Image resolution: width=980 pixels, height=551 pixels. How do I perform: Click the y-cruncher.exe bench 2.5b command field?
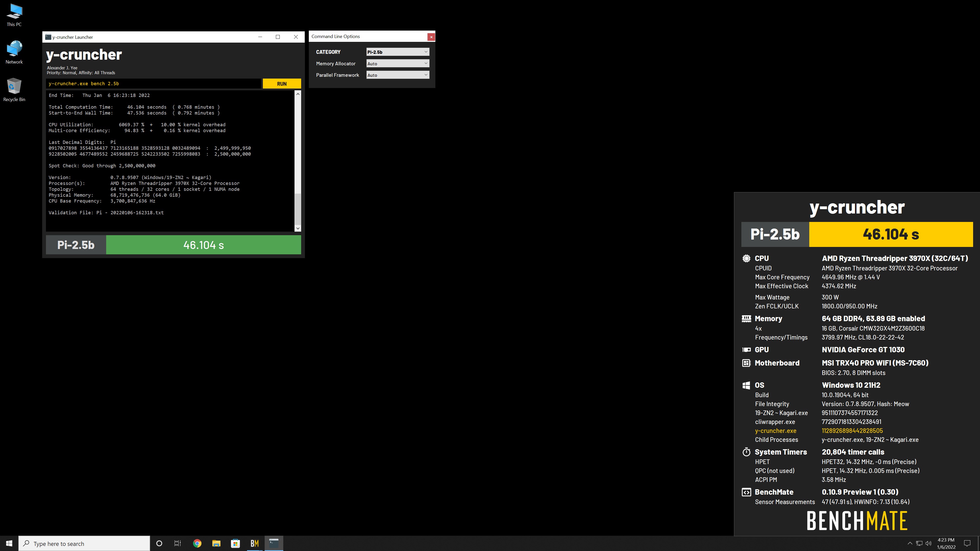pyautogui.click(x=154, y=84)
